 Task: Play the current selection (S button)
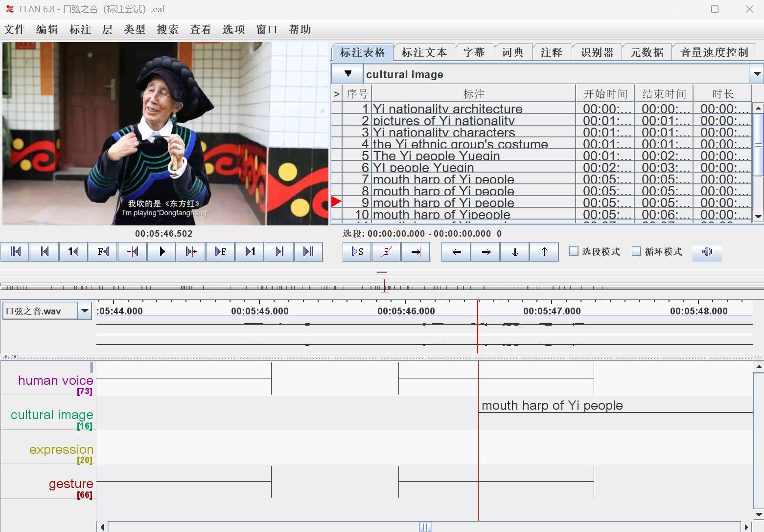pos(357,252)
